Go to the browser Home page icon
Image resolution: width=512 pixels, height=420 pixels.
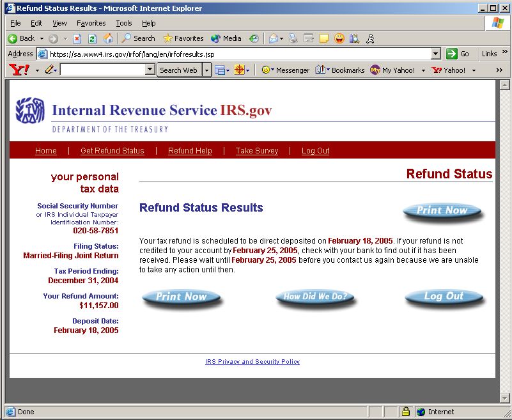pyautogui.click(x=108, y=38)
